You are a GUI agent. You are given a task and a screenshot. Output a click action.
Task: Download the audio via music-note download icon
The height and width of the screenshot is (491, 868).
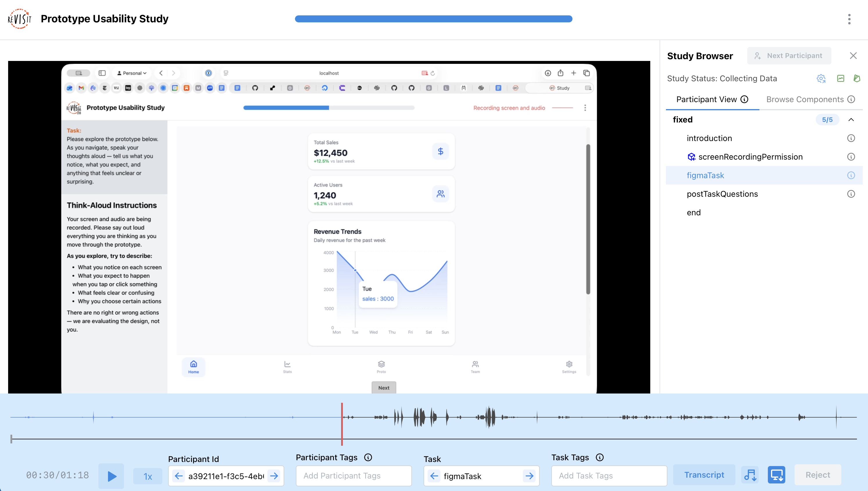point(750,474)
